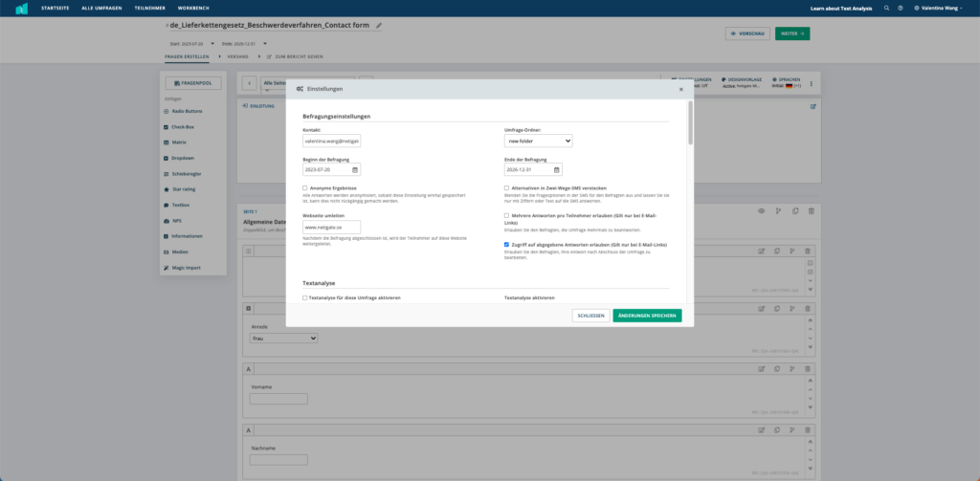Copy Seite 1 with the duplicate icon
This screenshot has width=980, height=481.
click(x=795, y=211)
